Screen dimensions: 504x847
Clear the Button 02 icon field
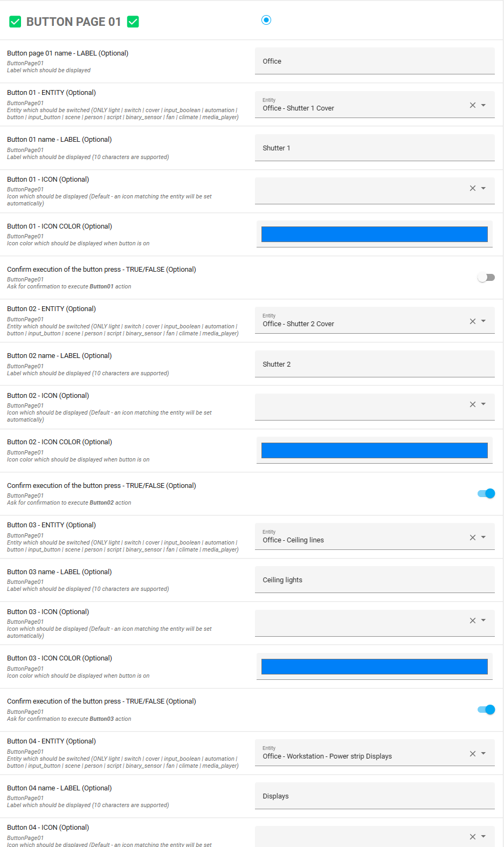pyautogui.click(x=473, y=404)
